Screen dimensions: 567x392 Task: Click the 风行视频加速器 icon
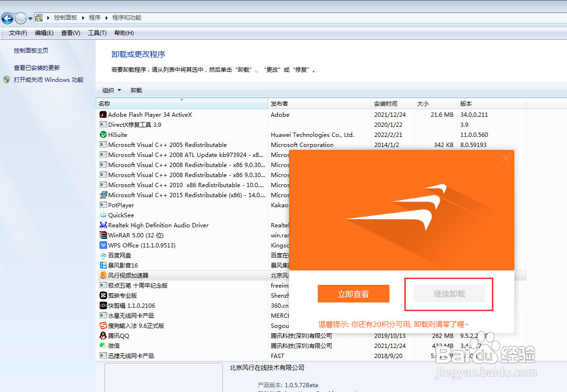tap(103, 275)
